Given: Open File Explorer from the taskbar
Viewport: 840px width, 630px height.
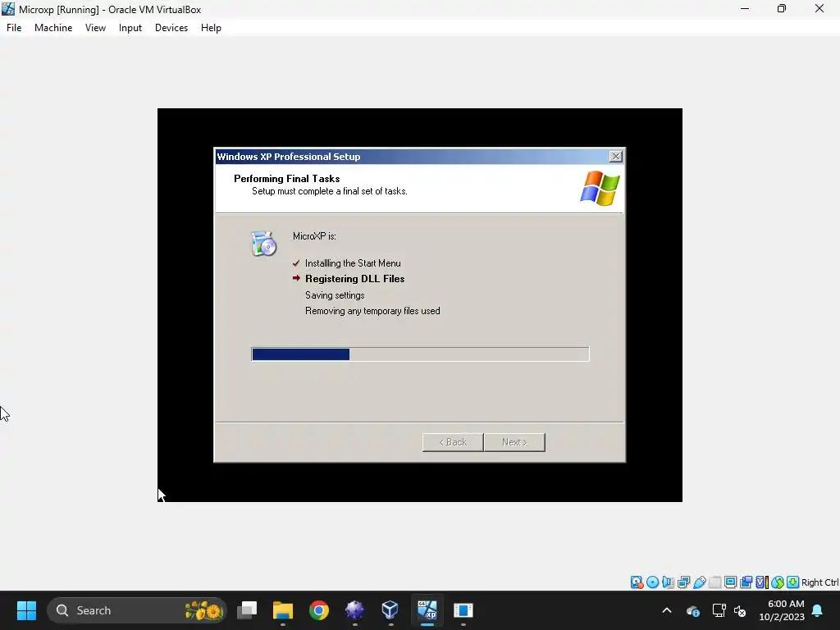Looking at the screenshot, I should 283,610.
